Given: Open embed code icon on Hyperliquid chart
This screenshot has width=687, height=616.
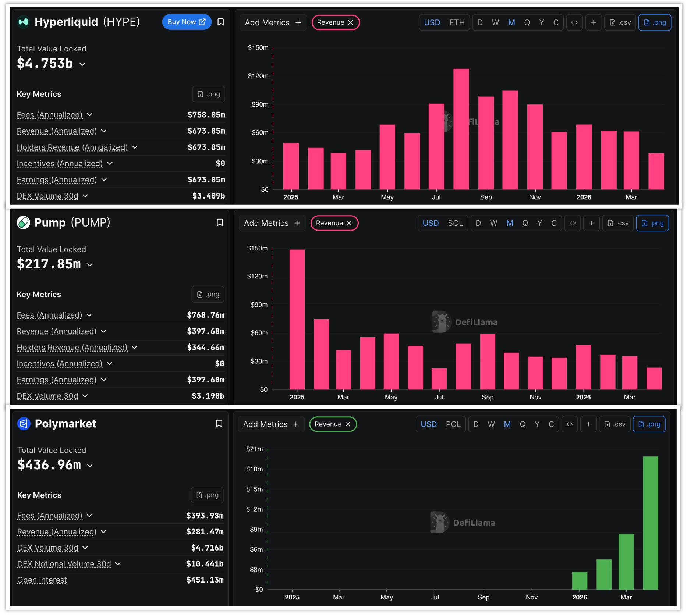Looking at the screenshot, I should pos(574,22).
